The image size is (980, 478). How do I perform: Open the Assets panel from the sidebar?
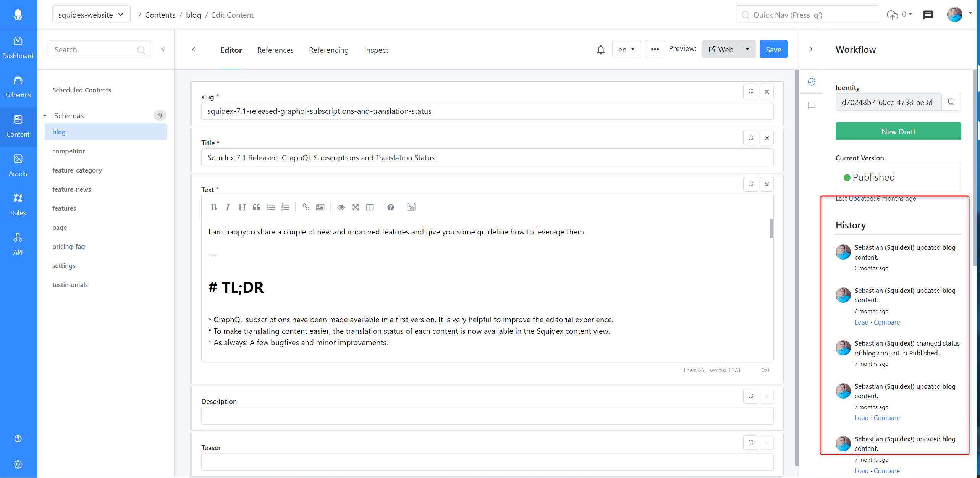click(18, 165)
